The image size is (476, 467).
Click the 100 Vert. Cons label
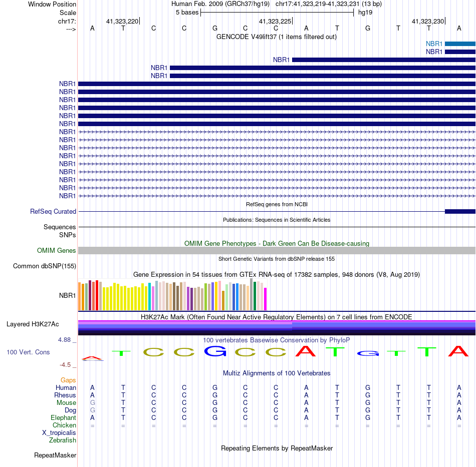click(x=28, y=352)
